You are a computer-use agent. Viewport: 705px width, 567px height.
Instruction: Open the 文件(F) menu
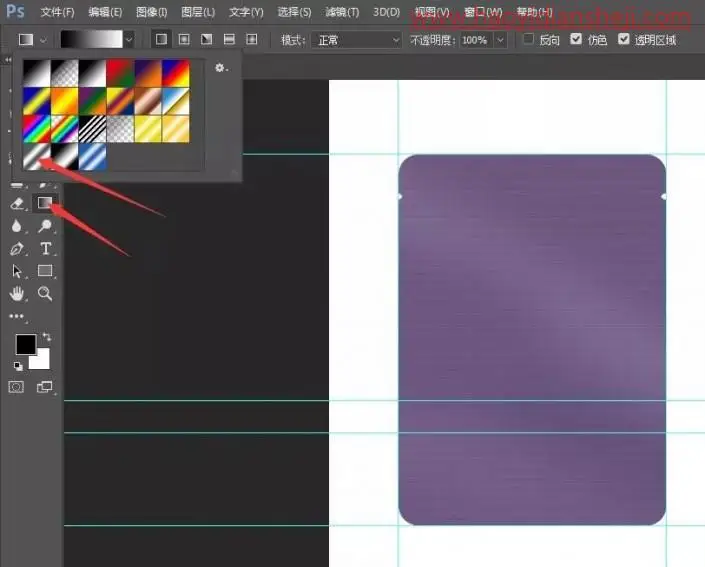click(x=57, y=12)
